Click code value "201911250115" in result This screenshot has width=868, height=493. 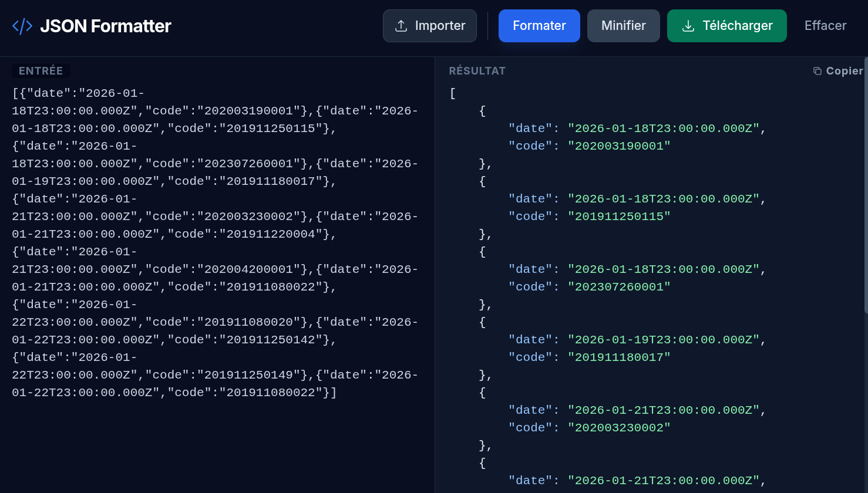click(x=619, y=217)
